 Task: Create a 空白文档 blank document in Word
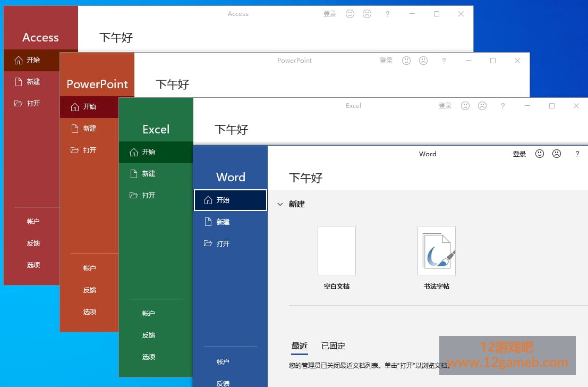click(x=336, y=258)
